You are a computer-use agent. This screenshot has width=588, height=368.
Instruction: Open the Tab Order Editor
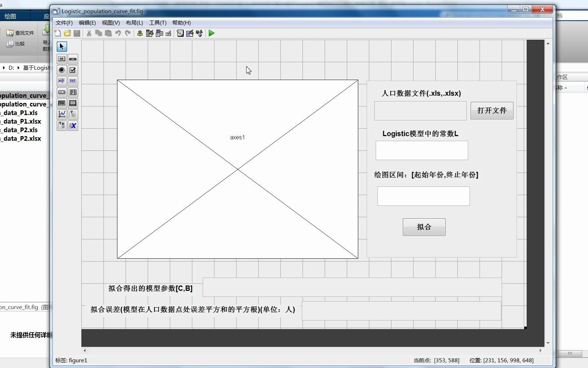click(159, 33)
